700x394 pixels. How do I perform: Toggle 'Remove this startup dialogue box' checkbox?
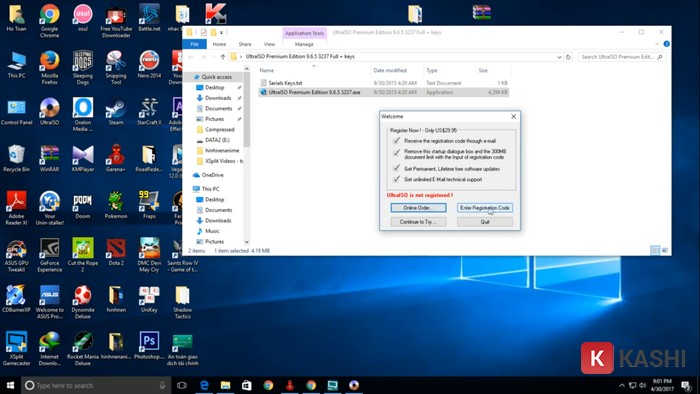(x=396, y=152)
